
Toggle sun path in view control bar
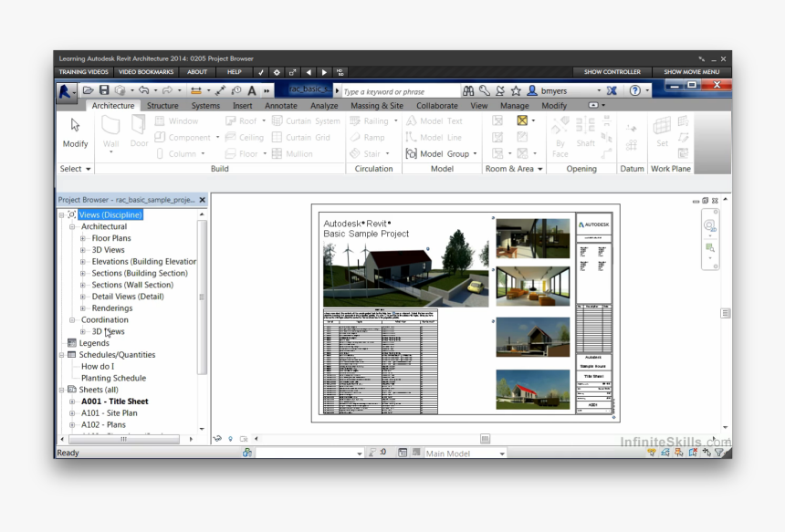pyautogui.click(x=229, y=439)
